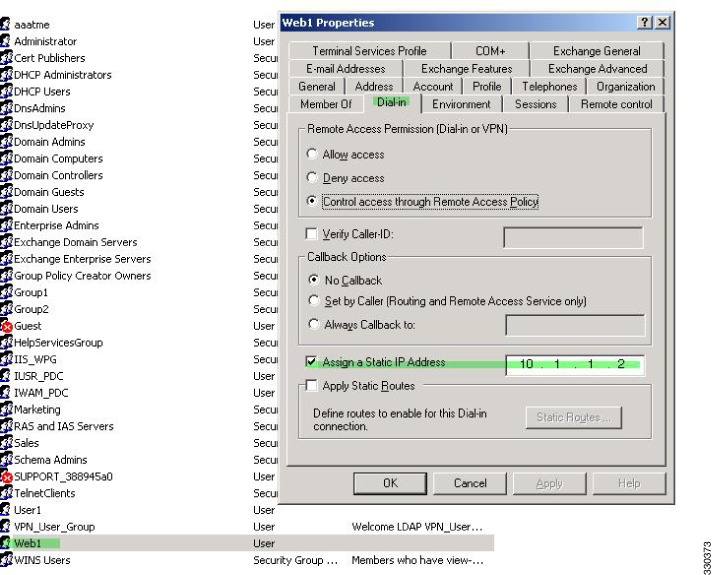The image size is (714, 575).
Task: Choose Control access through Remote Access Policy
Action: click(312, 201)
